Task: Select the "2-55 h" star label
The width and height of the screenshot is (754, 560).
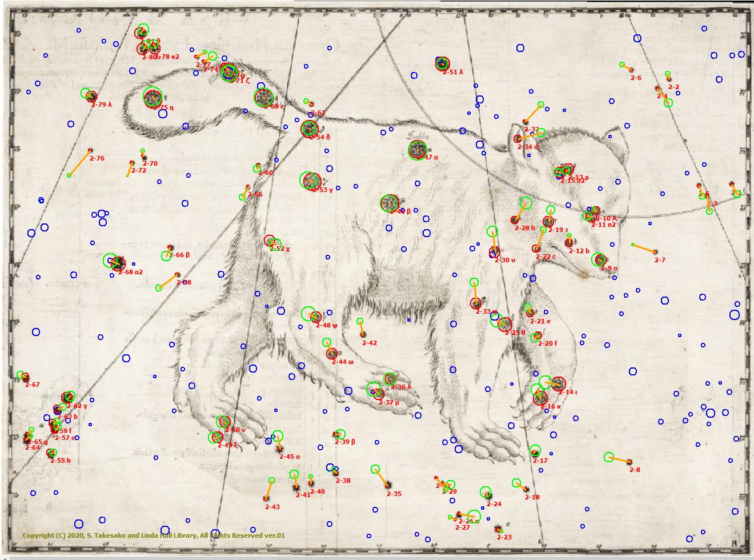Action: point(60,460)
